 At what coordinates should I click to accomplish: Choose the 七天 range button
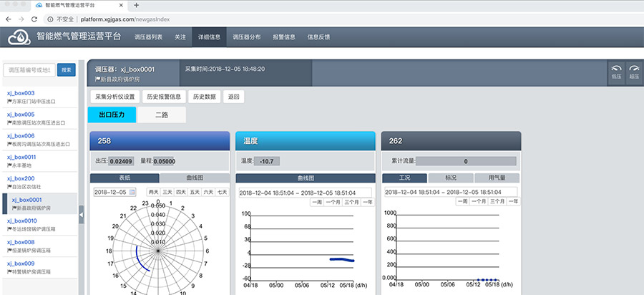tap(223, 192)
